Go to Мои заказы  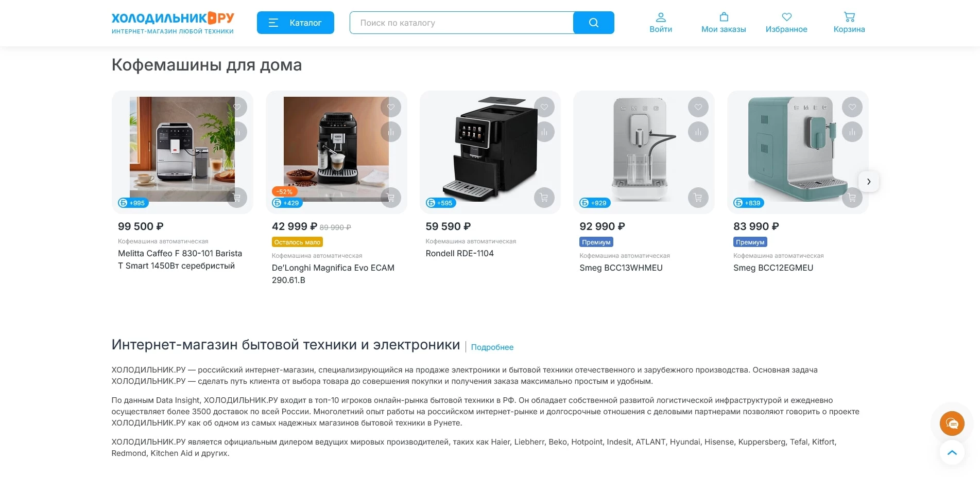click(724, 23)
